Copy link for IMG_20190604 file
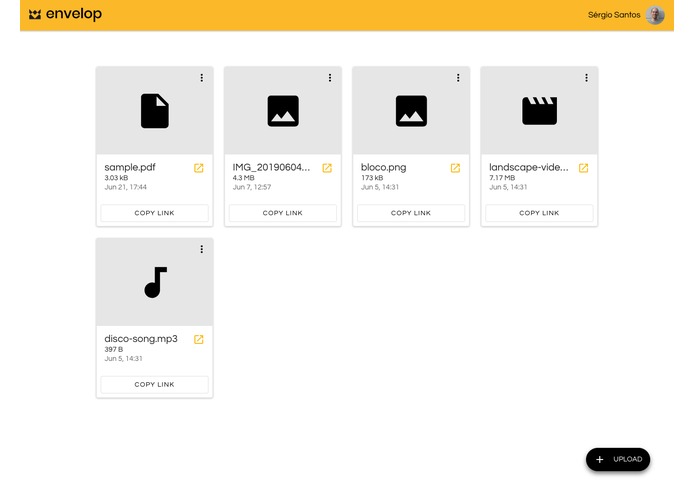The width and height of the screenshot is (695, 494). tap(283, 213)
